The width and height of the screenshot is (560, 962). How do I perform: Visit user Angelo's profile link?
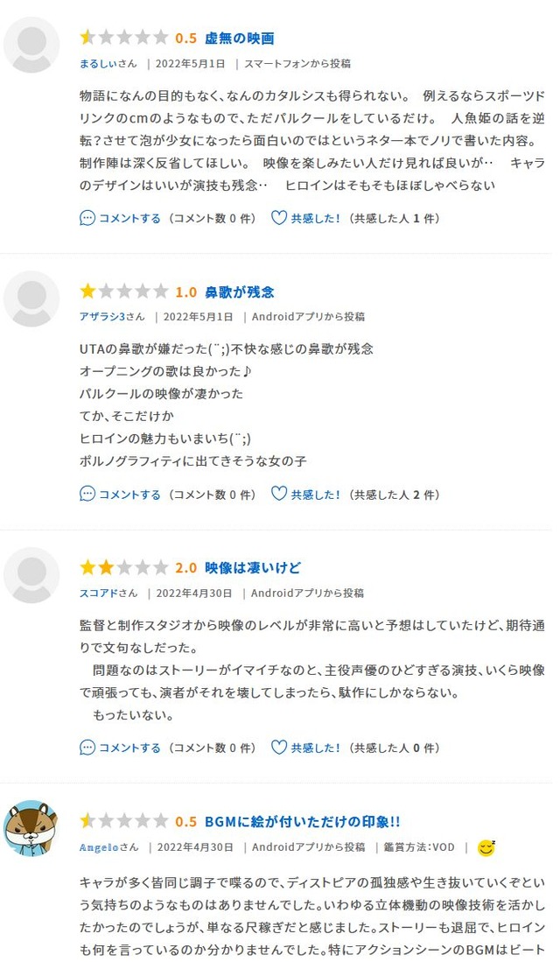pyautogui.click(x=99, y=847)
